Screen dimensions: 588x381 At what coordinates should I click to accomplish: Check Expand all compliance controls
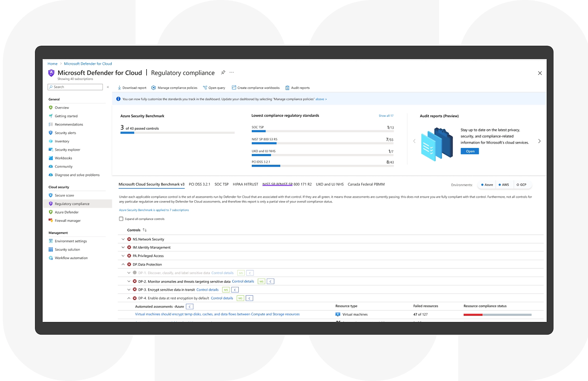point(121,219)
